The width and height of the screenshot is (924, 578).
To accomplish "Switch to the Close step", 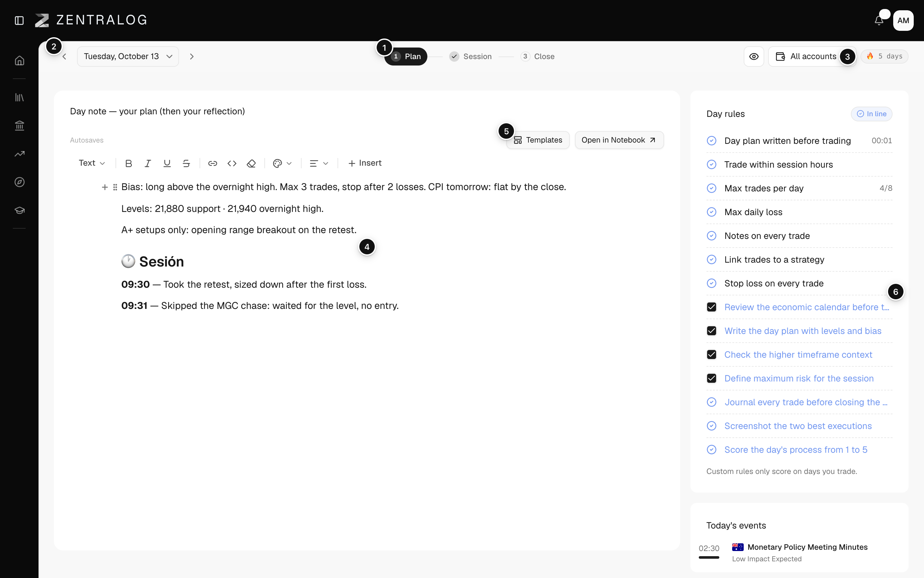I will [x=538, y=57].
